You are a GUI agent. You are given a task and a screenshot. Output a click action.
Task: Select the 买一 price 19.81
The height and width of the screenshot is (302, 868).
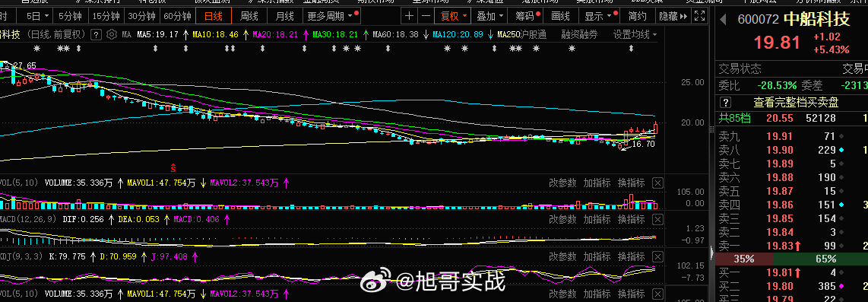(779, 272)
